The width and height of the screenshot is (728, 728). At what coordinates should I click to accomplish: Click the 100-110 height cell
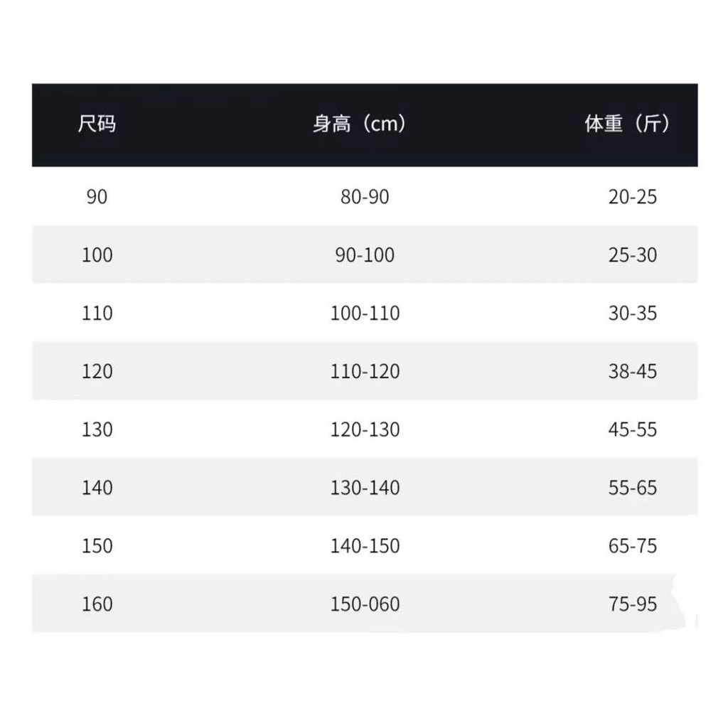365,314
